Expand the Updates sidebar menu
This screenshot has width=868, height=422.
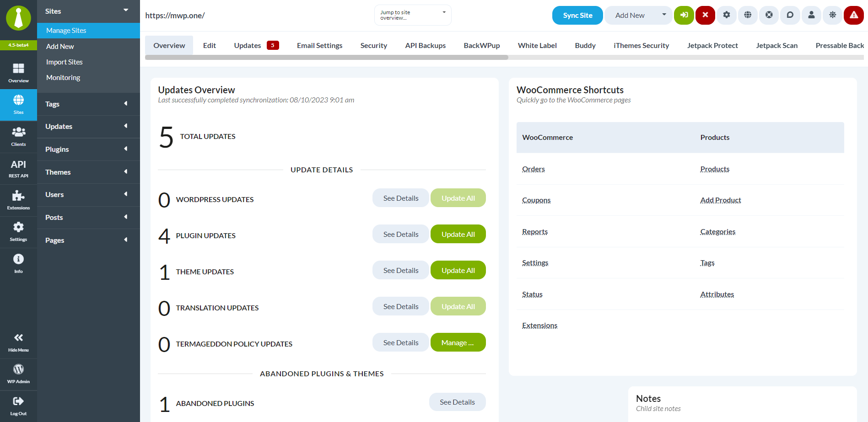(88, 126)
